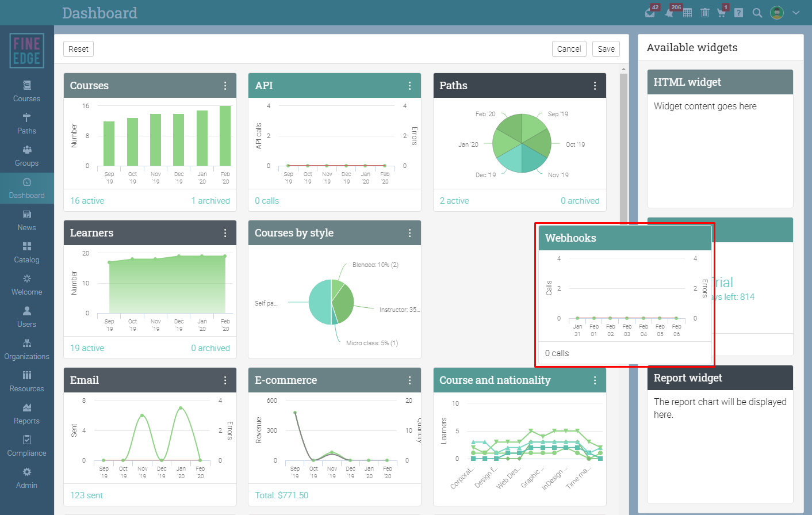Go to Compliance in sidebar

(27, 446)
